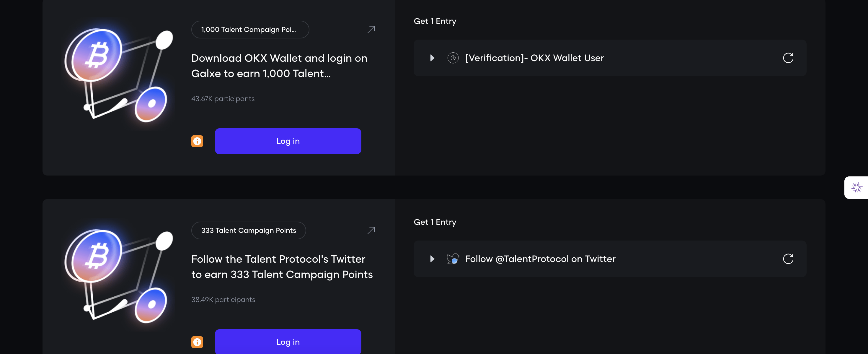
Task: Log in on the Twitter follow campaign card
Action: [288, 342]
